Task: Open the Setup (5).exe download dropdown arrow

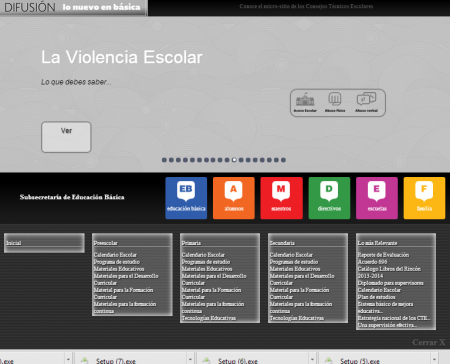Action: click(x=434, y=359)
